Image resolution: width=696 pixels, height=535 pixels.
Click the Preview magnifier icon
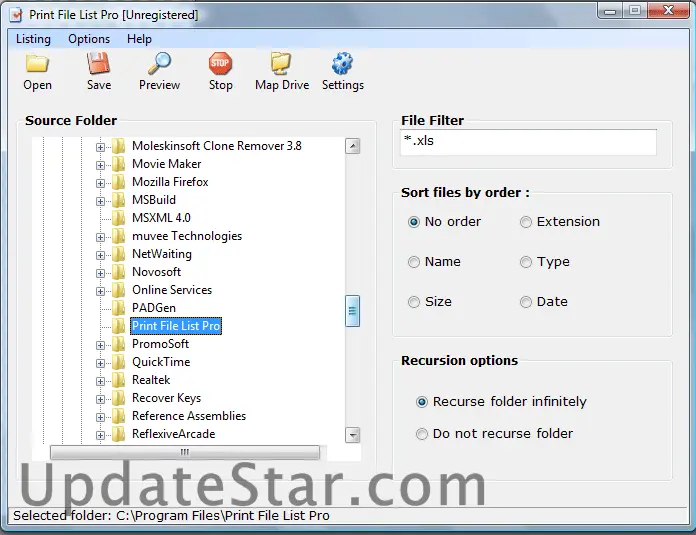[x=159, y=63]
